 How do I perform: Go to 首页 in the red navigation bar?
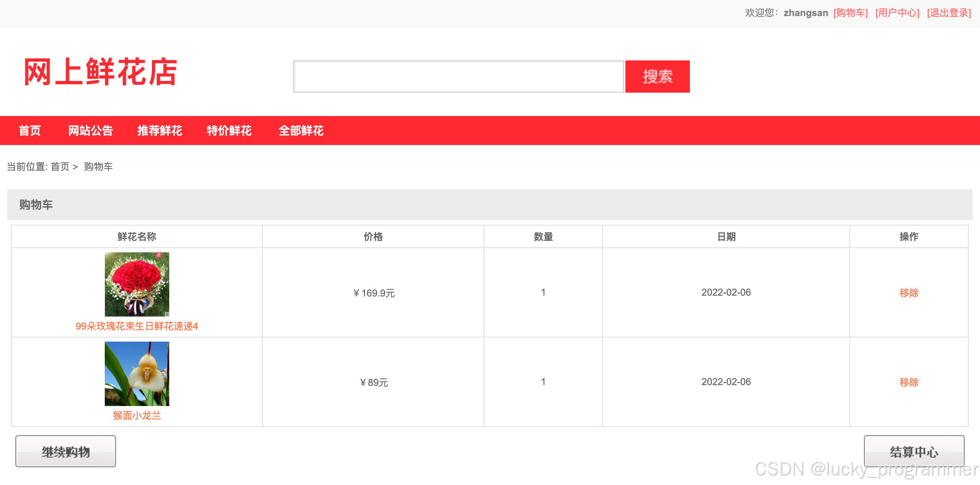tap(30, 131)
